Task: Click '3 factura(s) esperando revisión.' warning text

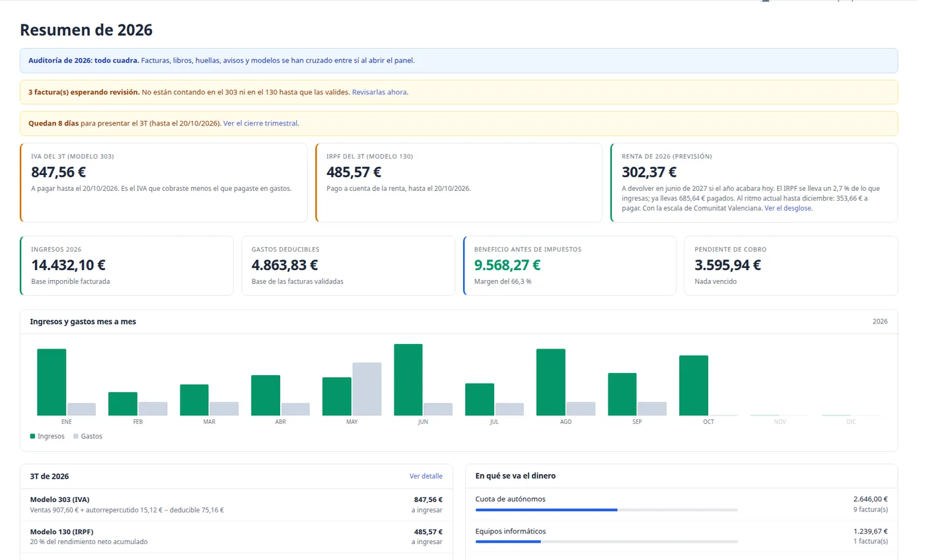Action: (x=84, y=92)
